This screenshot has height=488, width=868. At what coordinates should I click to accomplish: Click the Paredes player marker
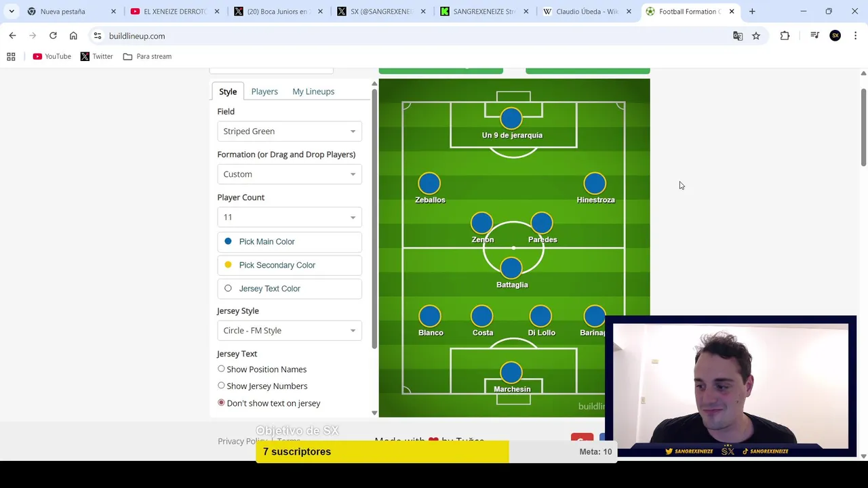point(541,223)
